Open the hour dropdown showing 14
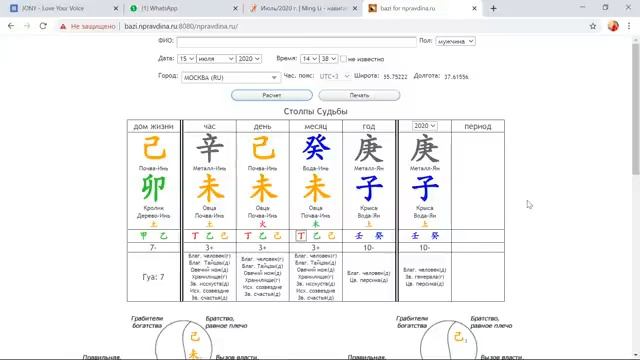Image resolution: width=640 pixels, height=360 pixels. [x=309, y=59]
